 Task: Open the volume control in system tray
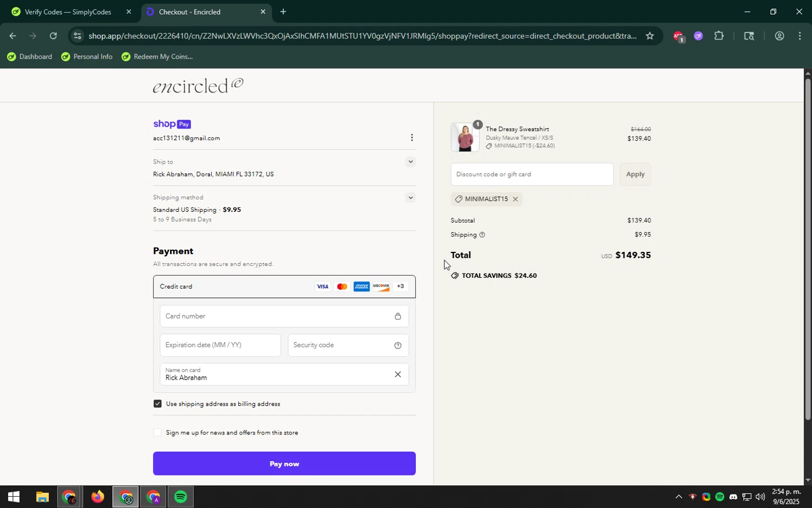coord(760,497)
